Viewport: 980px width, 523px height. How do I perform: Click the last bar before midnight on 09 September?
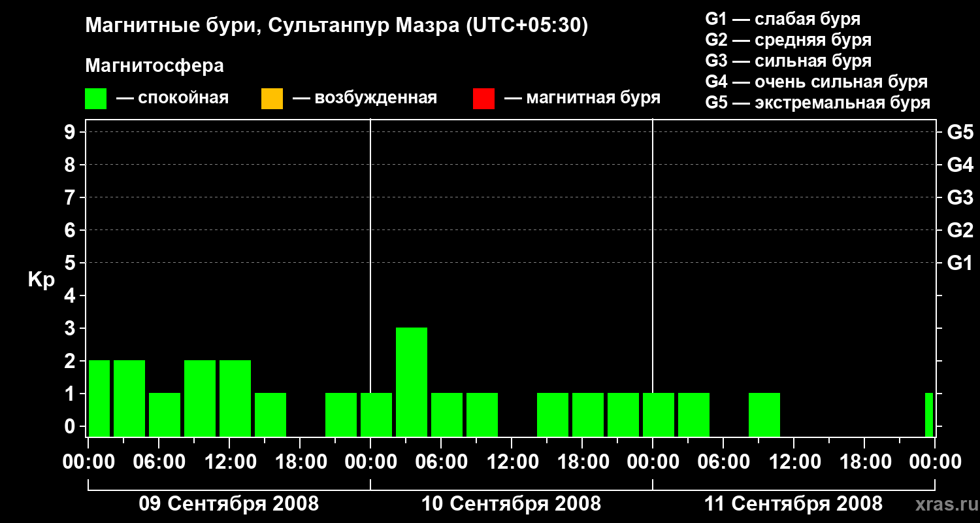(x=341, y=414)
